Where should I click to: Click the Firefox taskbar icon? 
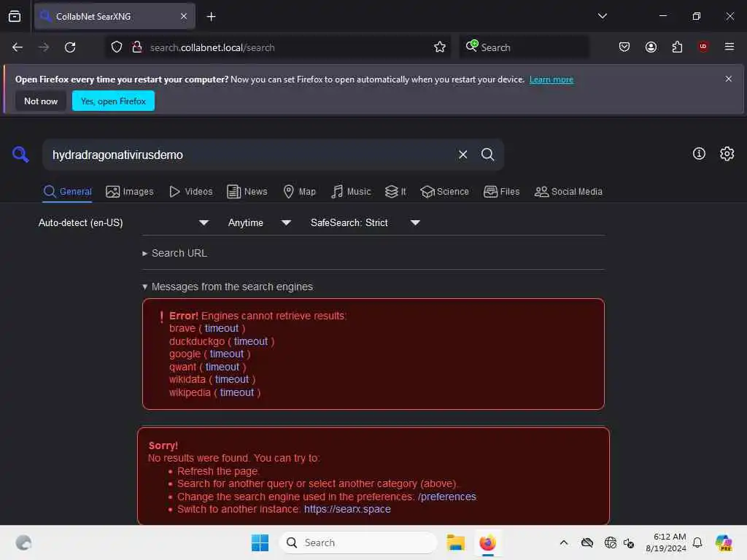click(487, 542)
